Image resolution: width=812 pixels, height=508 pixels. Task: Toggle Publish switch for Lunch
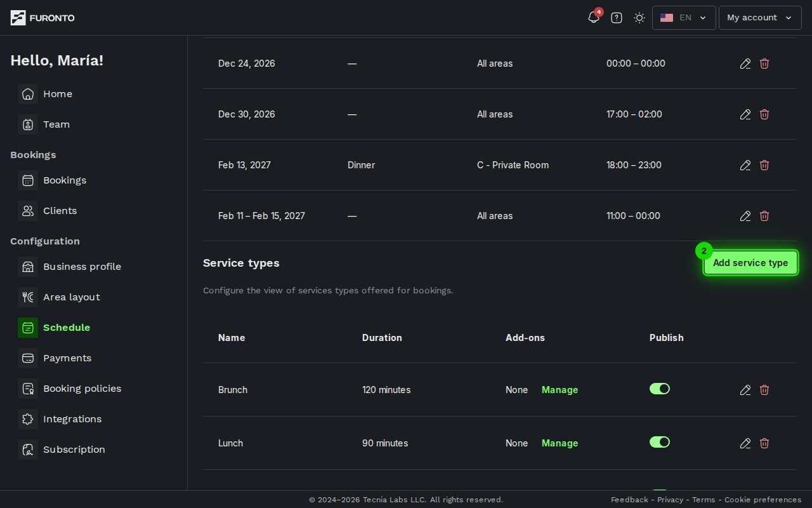(x=660, y=442)
